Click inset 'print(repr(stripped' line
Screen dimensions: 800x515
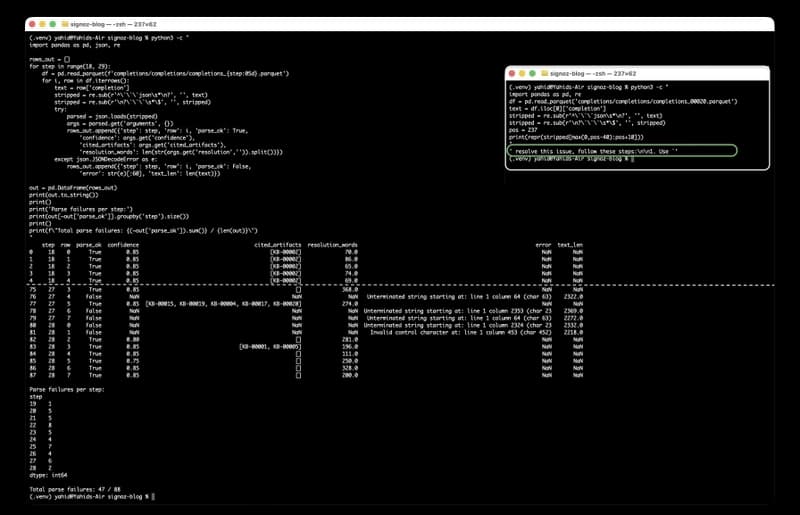(576, 137)
